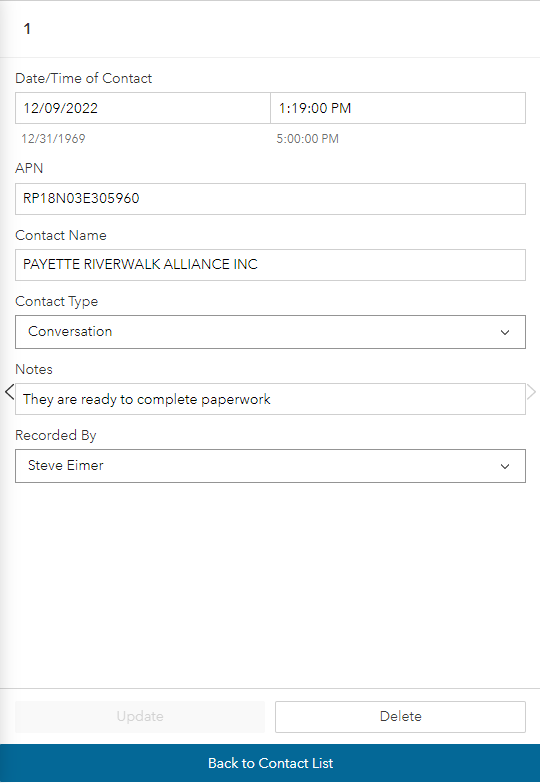
Task: Open the Steve Eimer recorder dropdown
Action: pyautogui.click(x=270, y=466)
